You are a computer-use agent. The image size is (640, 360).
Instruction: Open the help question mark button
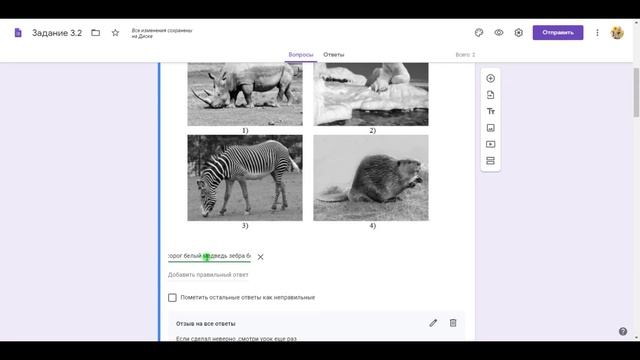tap(623, 331)
